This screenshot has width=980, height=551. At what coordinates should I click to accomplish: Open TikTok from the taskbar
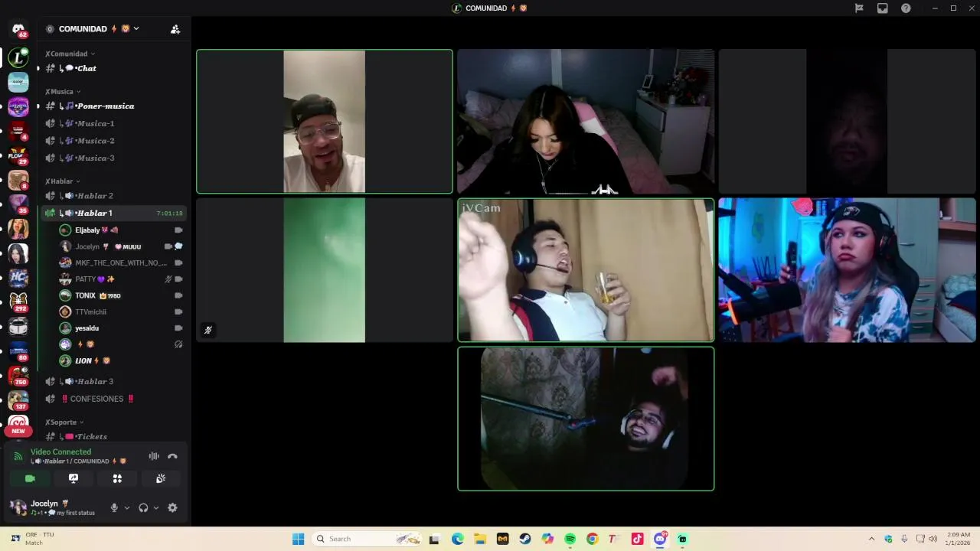pyautogui.click(x=637, y=539)
